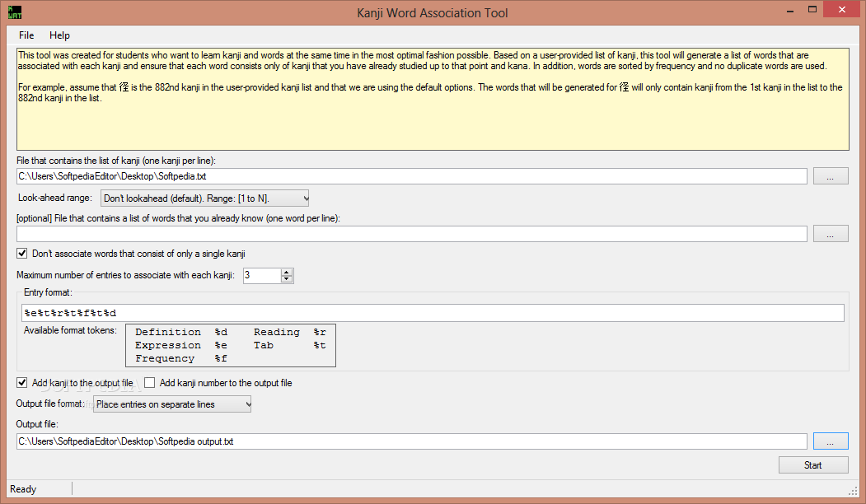Click the 'Maximum number of entries' label

point(125,275)
